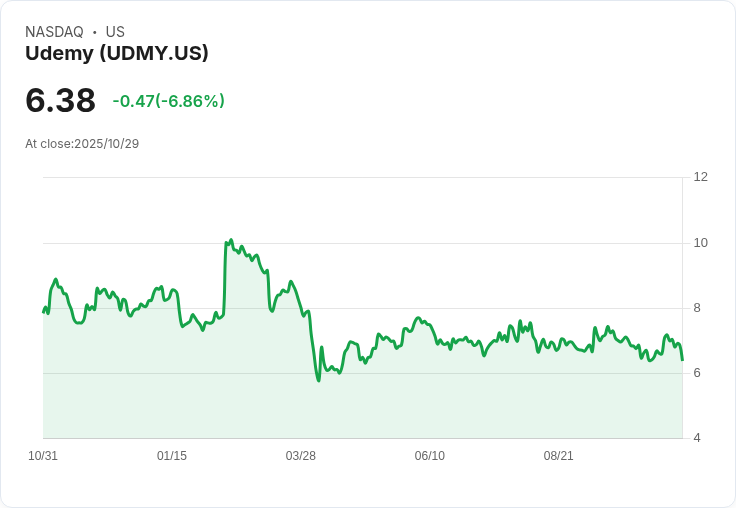Click the 4 value on the price axis

697,438
